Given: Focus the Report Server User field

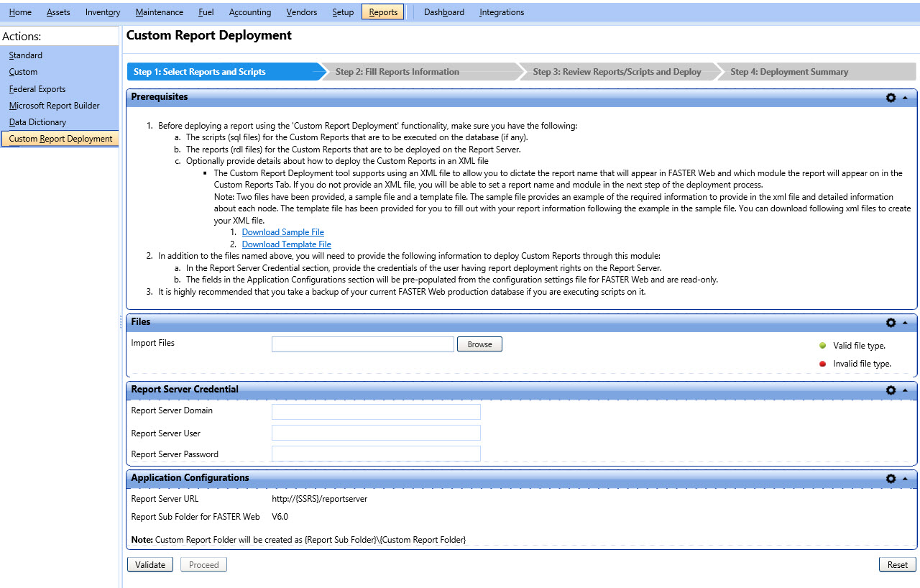Looking at the screenshot, I should [376, 433].
